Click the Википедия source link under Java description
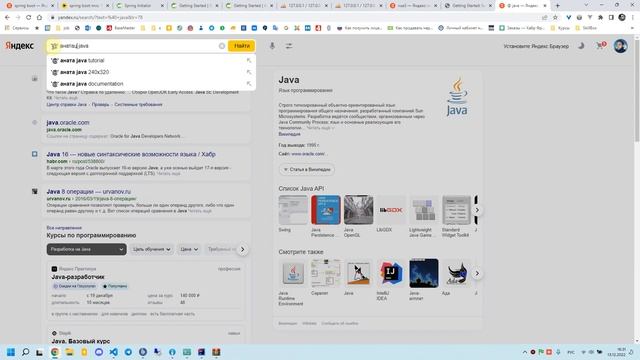Screen dimensions: 640x360 click(289, 134)
